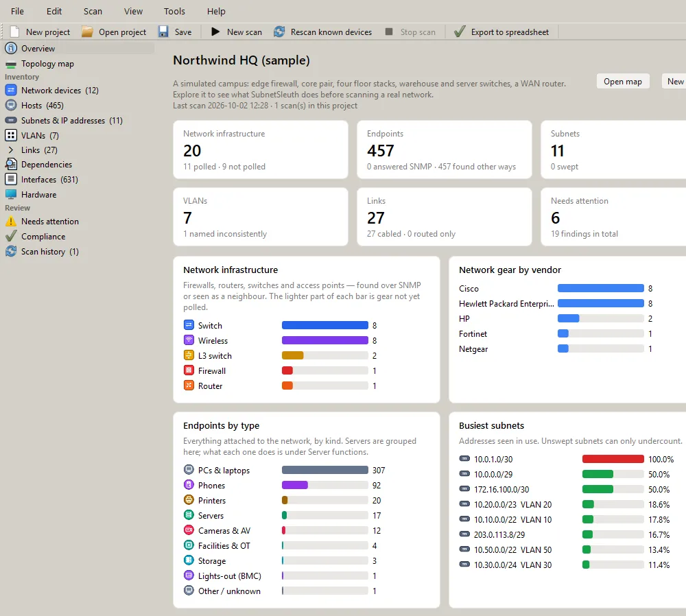Click the Hewlett Packard Enterprise vendor row

tap(556, 304)
